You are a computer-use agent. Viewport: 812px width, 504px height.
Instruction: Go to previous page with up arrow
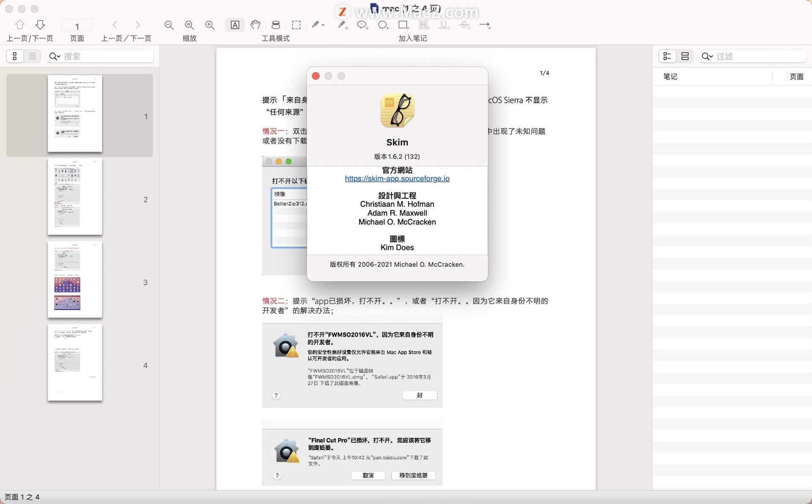[19, 25]
